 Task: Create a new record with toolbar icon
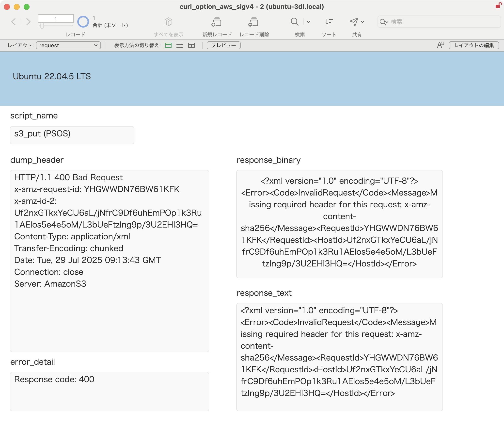coord(217,22)
